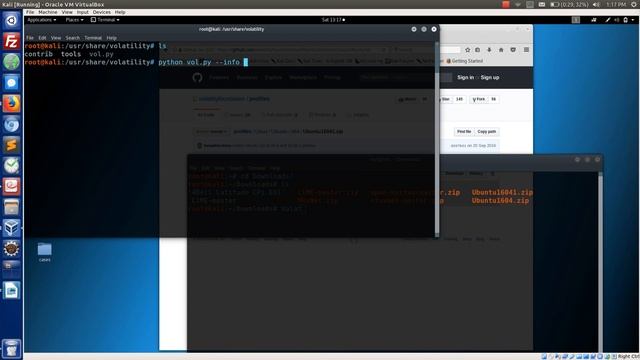This screenshot has height=360, width=640.
Task: Open the clock with checkmark dock icon
Action: 11,166
